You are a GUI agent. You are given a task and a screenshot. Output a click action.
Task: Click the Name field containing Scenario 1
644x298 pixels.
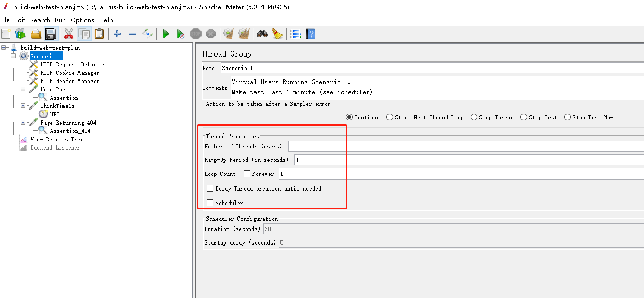(x=432, y=68)
